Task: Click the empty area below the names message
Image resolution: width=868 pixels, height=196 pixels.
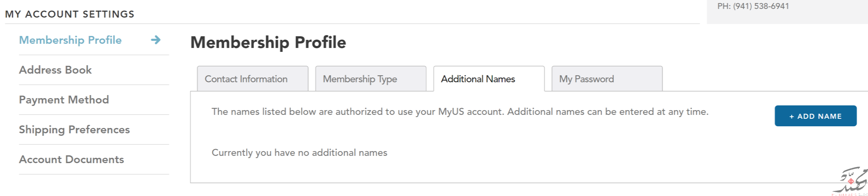Action: (x=472, y=171)
